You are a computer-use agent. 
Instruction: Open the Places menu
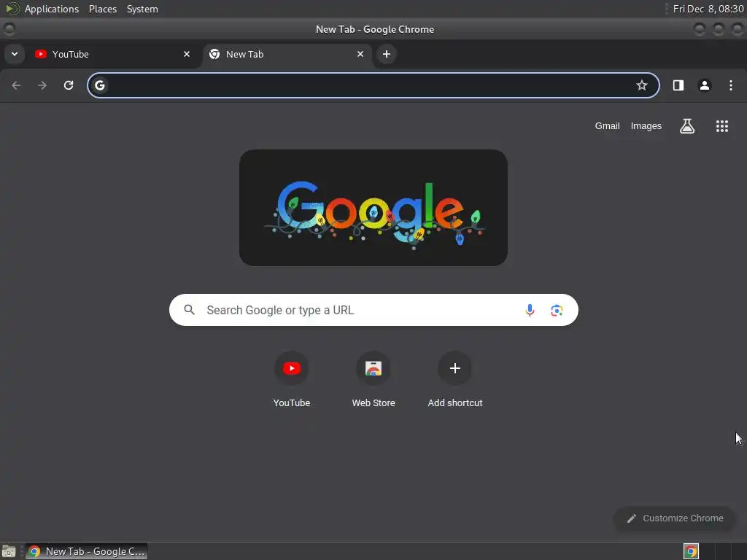pos(103,9)
